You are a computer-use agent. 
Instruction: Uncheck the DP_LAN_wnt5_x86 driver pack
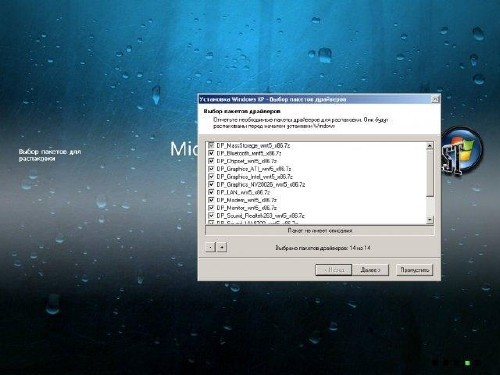(x=211, y=192)
